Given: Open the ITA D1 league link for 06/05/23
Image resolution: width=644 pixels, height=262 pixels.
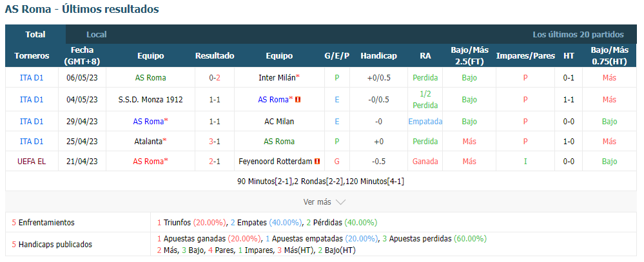Looking at the screenshot, I should tap(32, 77).
